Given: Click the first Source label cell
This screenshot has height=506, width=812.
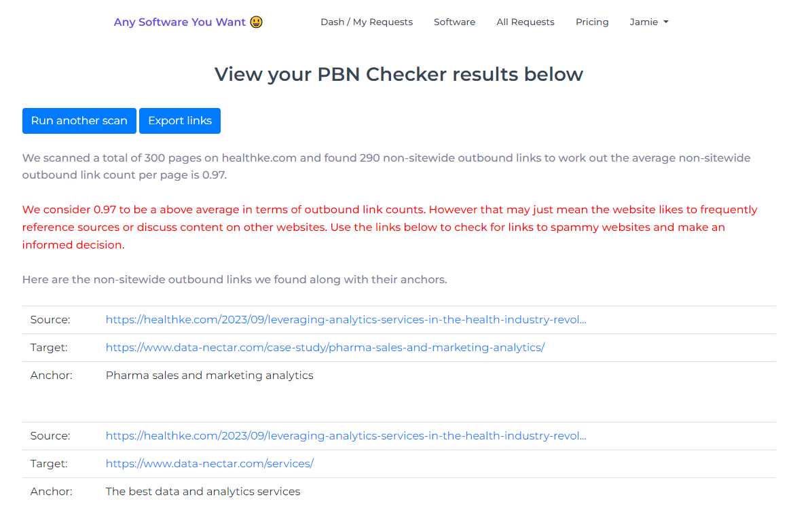Looking at the screenshot, I should coord(50,319).
